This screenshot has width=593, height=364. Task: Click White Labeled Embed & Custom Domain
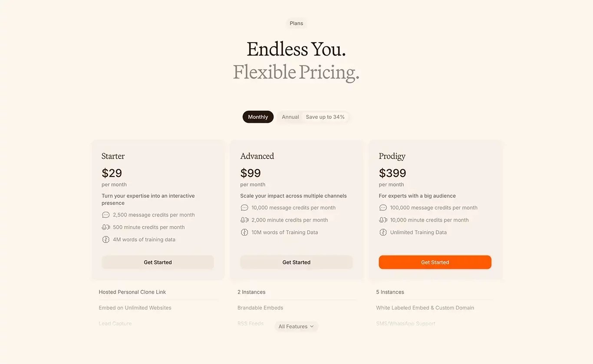425,308
